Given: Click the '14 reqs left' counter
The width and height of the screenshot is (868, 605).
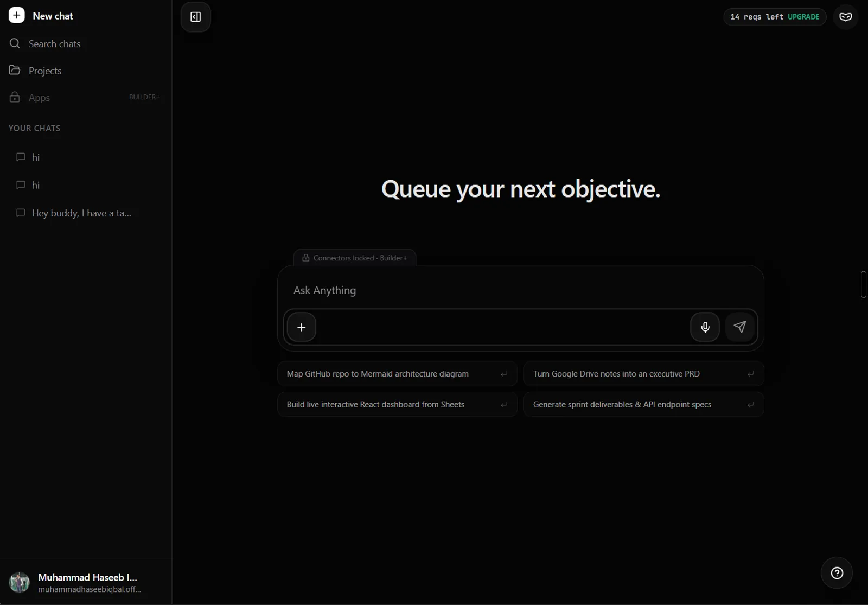Looking at the screenshot, I should (757, 17).
